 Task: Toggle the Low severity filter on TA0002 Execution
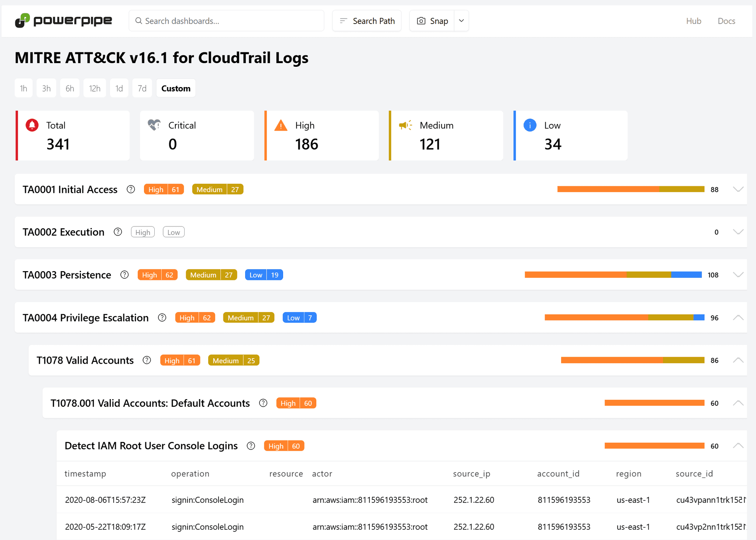[x=173, y=232]
